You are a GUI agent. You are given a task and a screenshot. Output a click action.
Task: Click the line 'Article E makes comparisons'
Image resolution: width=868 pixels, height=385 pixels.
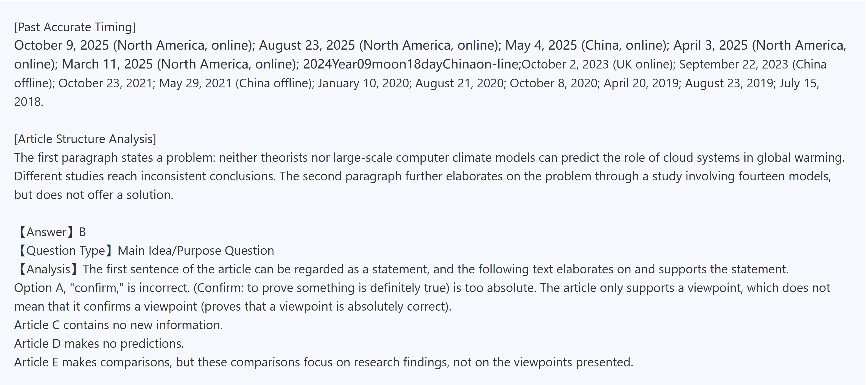pos(323,362)
